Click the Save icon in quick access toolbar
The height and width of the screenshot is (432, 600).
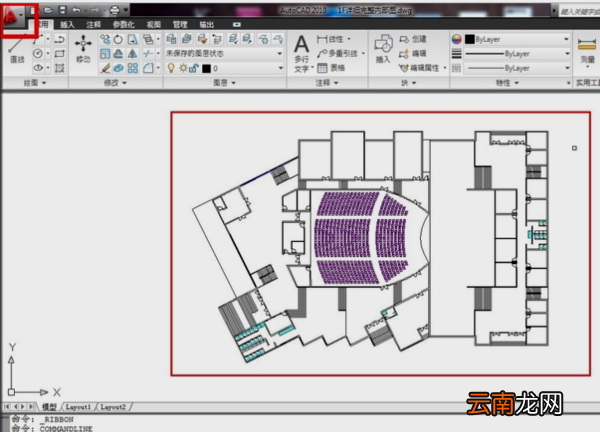62,10
